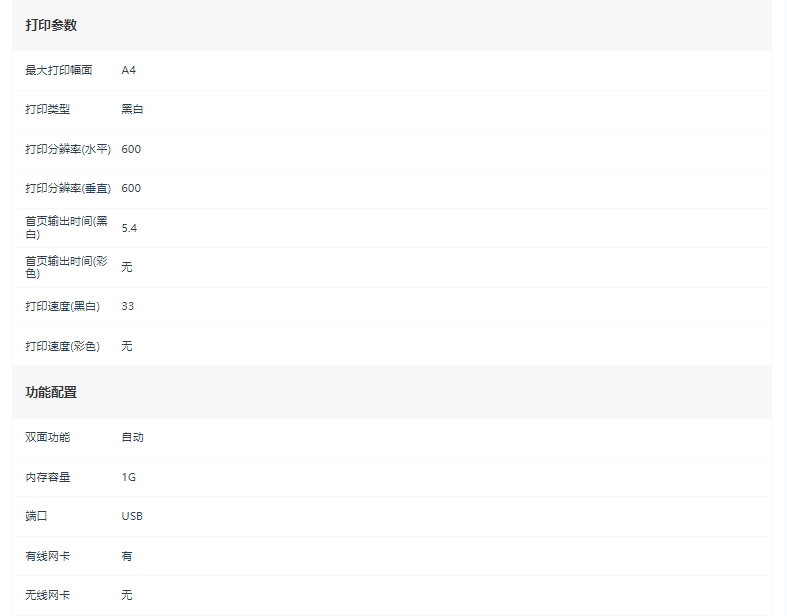The image size is (787, 616).
Task: Click the 黑白 print type value
Action: (133, 109)
